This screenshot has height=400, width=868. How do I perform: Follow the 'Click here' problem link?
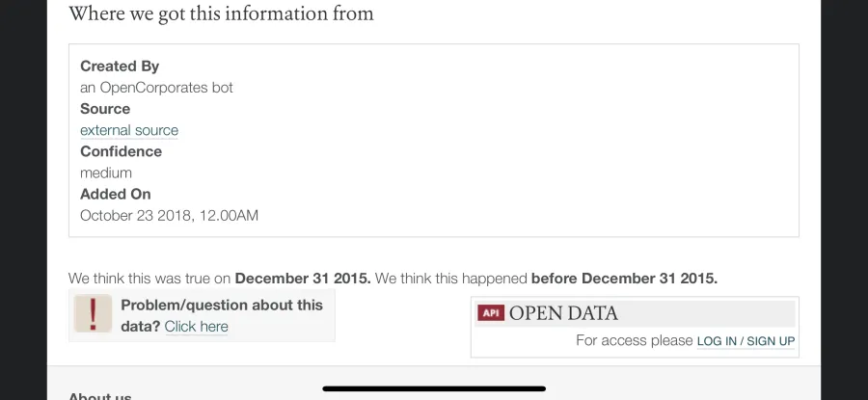pos(196,327)
